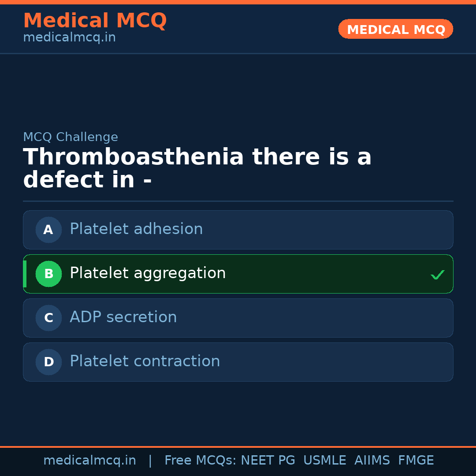Click the green checkmark icon
The image size is (476, 476).
coord(437,275)
